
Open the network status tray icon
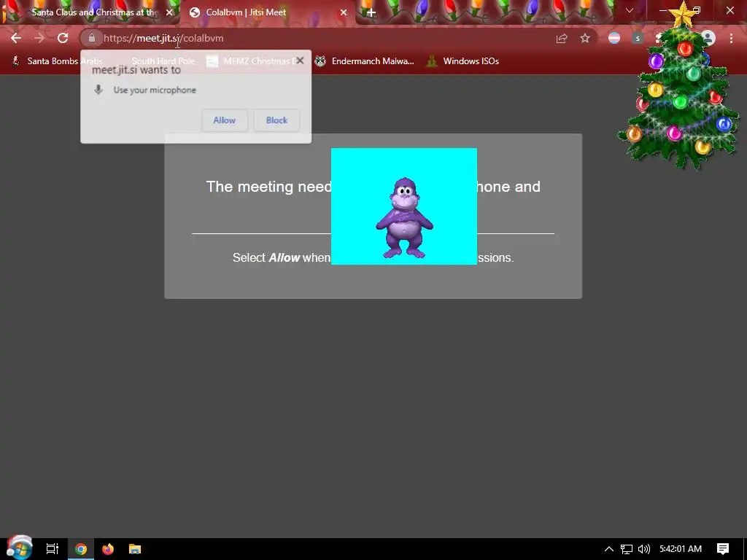pyautogui.click(x=627, y=549)
